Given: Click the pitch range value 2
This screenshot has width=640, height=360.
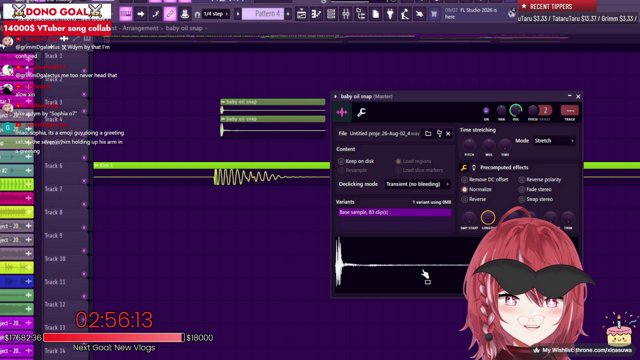Looking at the screenshot, I should pyautogui.click(x=545, y=110).
